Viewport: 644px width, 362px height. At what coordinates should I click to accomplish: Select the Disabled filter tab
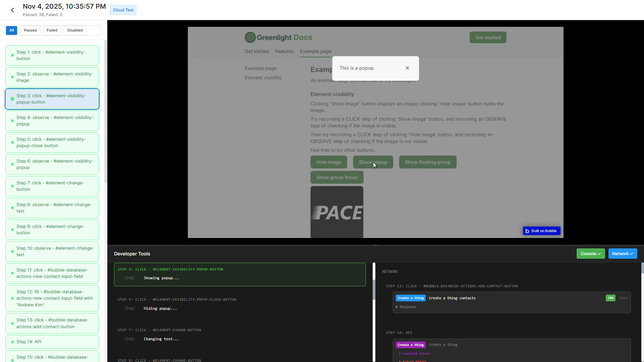coord(75,31)
